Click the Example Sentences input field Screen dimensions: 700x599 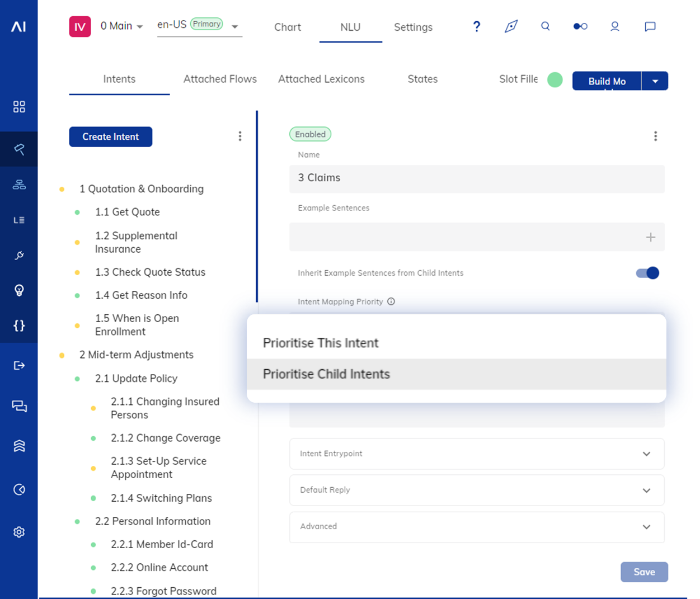coord(477,237)
